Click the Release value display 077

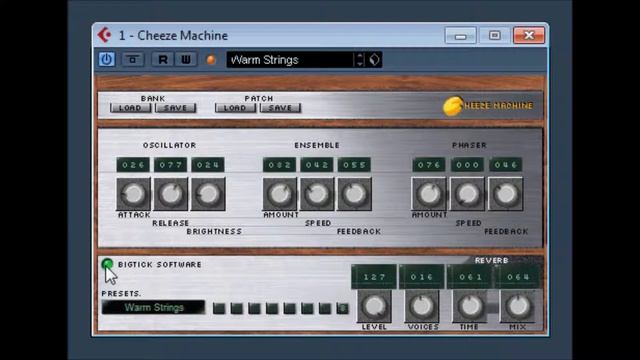(x=171, y=165)
